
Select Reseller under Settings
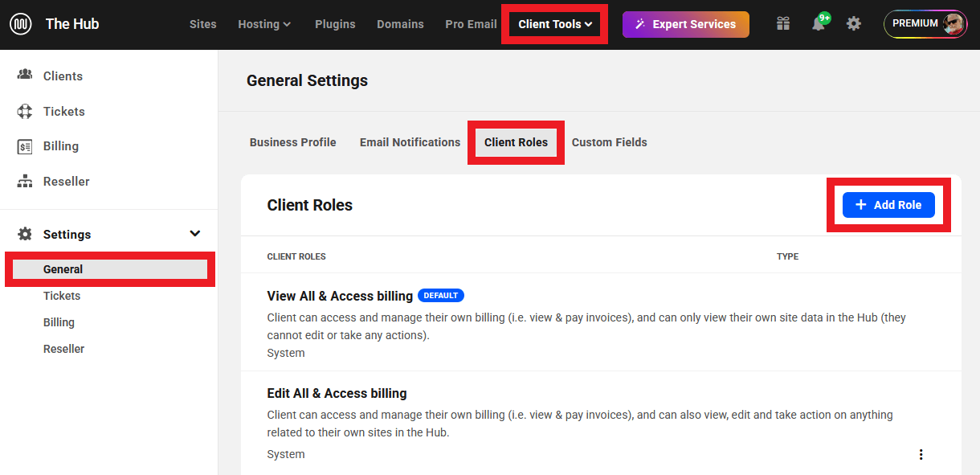click(x=63, y=349)
